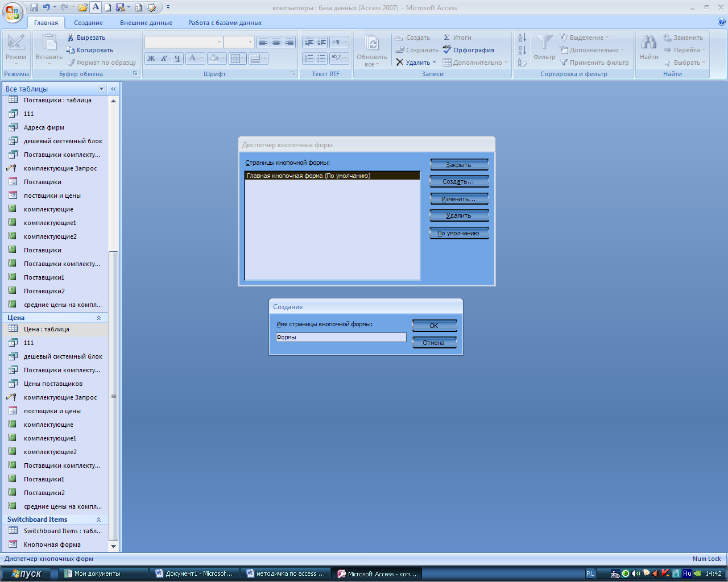728x582 pixels.
Task: Toggle numbered list in Текст RTF group
Action: [x=308, y=58]
